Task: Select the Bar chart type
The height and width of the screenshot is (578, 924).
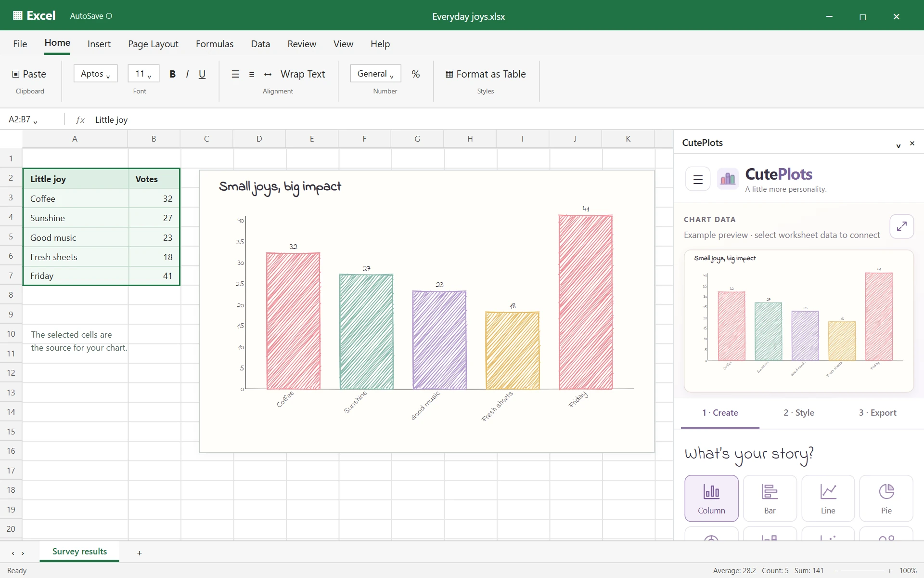Action: [770, 498]
